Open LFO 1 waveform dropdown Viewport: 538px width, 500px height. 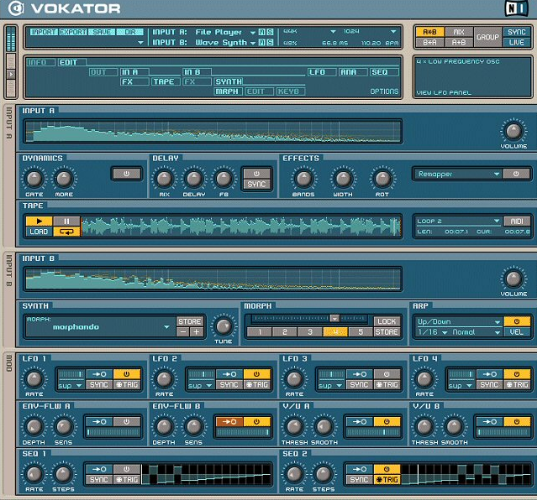(79, 385)
